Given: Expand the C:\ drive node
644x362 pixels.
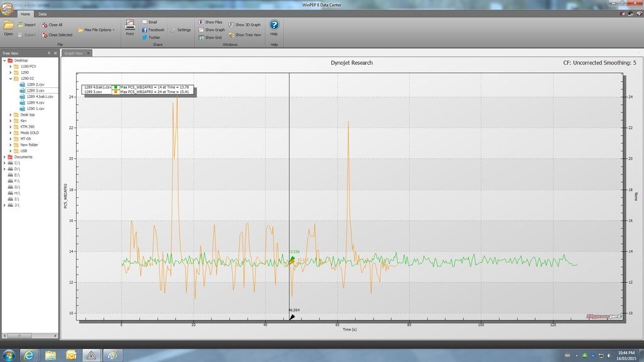Looking at the screenshot, I should pos(4,163).
